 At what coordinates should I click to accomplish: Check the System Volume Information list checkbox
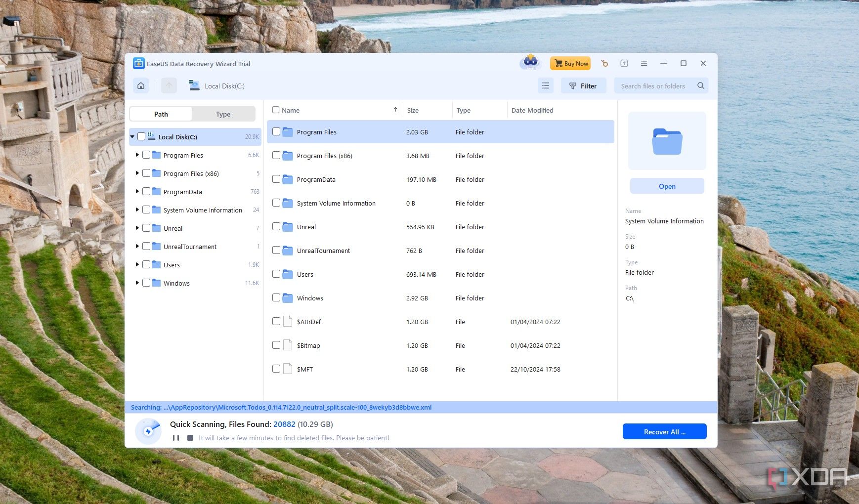coord(276,203)
